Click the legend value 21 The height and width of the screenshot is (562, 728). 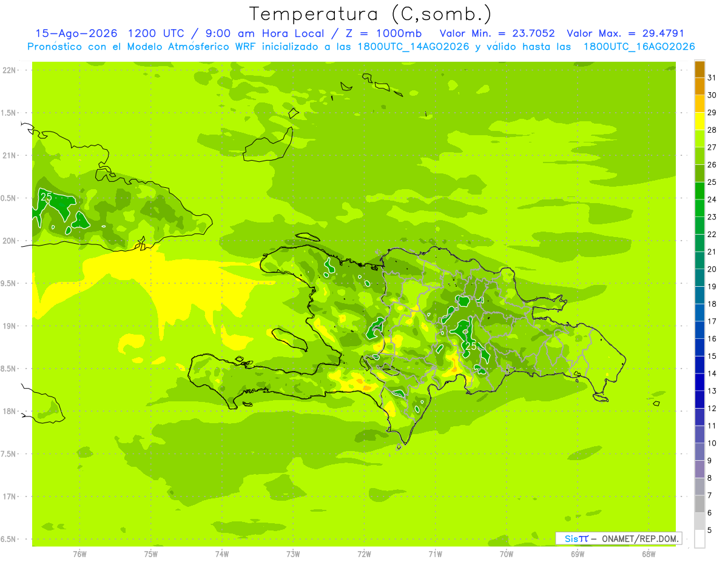[x=712, y=251]
